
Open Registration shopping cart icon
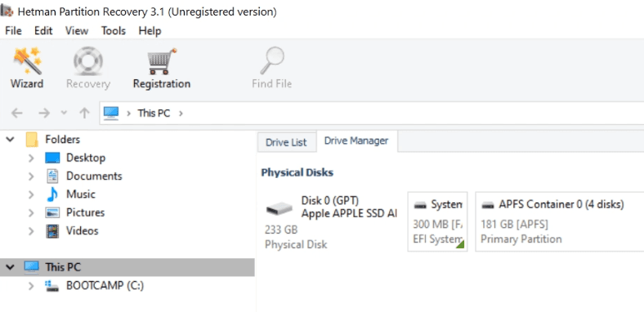162,61
